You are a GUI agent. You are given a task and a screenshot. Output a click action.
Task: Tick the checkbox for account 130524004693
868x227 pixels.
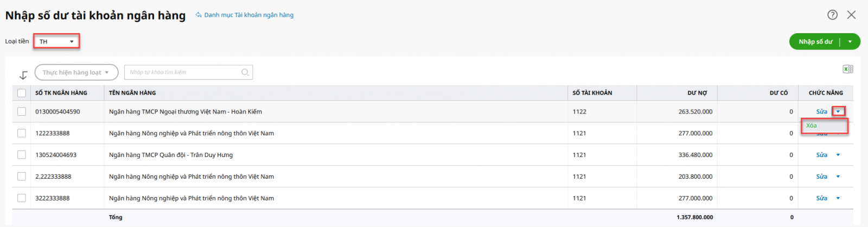click(x=22, y=155)
